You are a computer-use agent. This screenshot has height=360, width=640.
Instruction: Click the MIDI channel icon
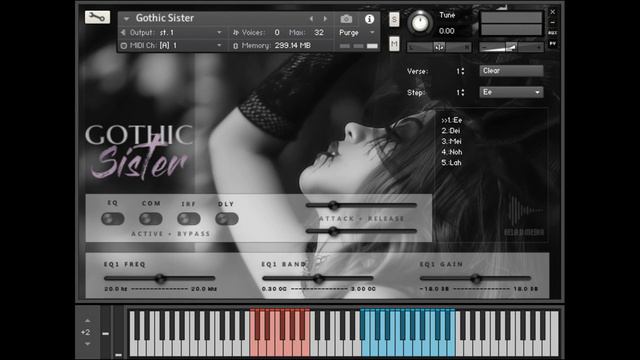tap(124, 45)
